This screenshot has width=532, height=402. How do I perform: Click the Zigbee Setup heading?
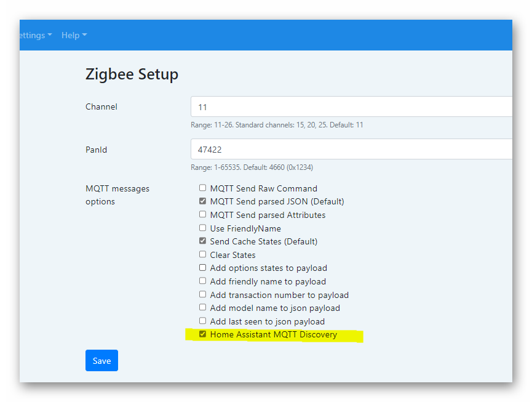132,74
